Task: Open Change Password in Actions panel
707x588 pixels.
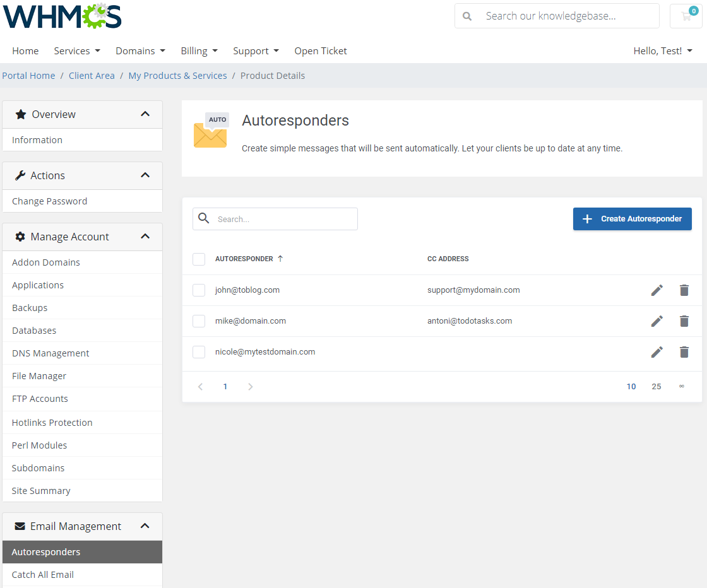Action: pos(83,201)
